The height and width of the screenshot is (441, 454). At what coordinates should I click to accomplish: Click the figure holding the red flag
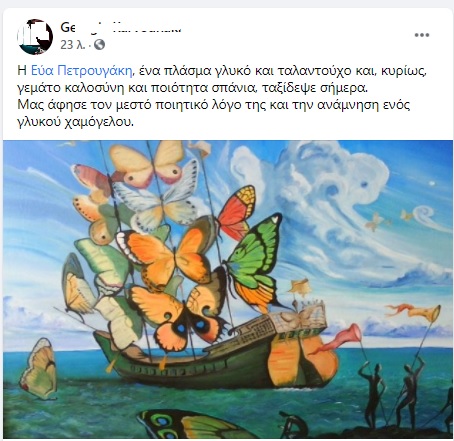tap(374, 395)
